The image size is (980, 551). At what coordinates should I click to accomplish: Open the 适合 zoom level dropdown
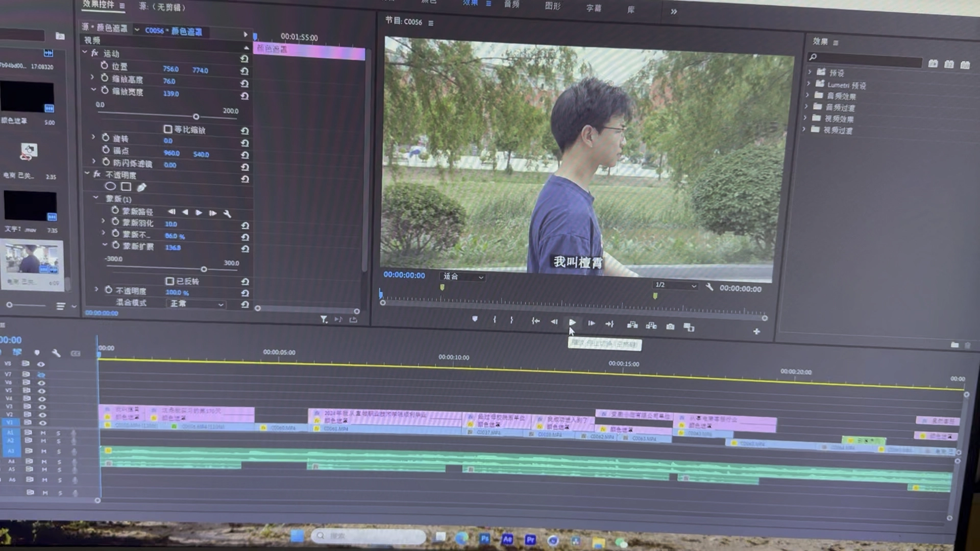(462, 277)
